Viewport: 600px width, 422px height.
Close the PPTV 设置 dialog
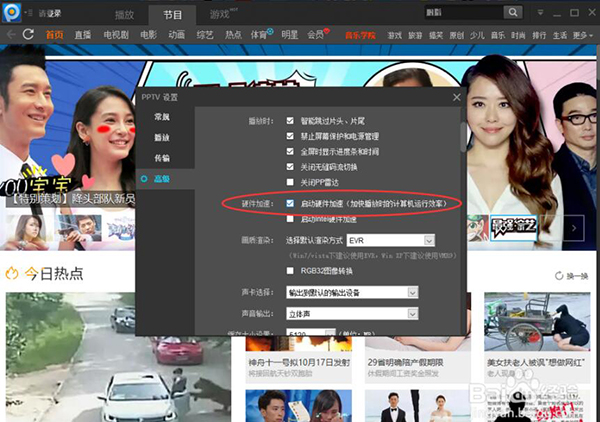pos(456,97)
